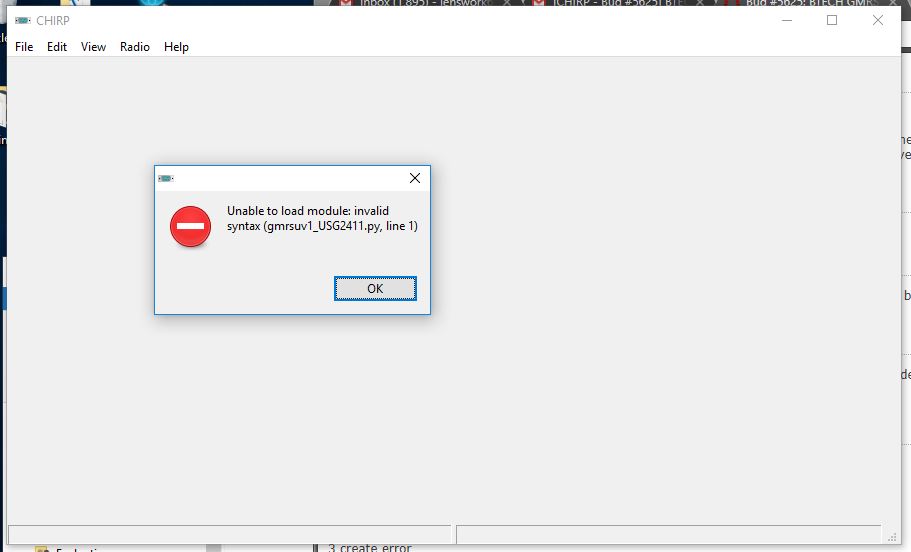
Task: Open the View menu
Action: pos(94,47)
